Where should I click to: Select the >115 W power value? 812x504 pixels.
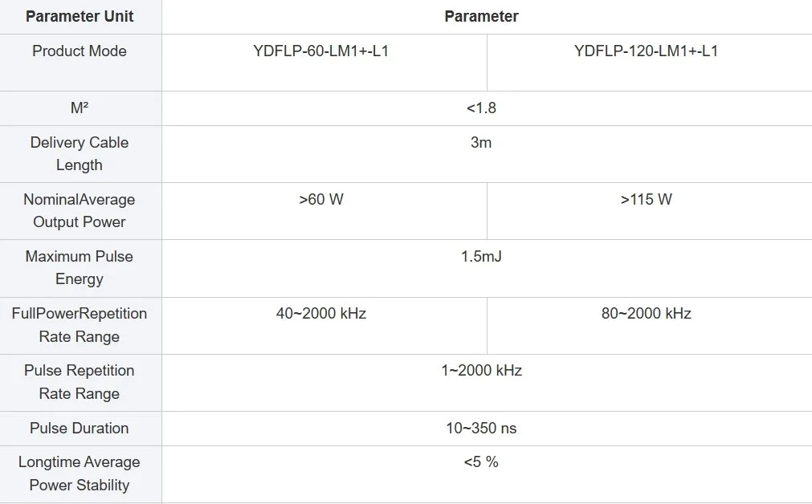pyautogui.click(x=646, y=200)
